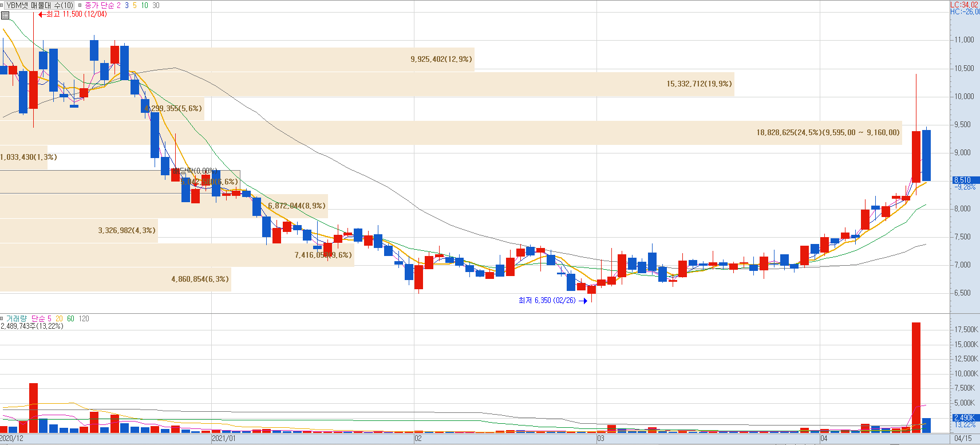Click the 7,500 price axis label
This screenshot has width=980, height=445.
pos(962,237)
